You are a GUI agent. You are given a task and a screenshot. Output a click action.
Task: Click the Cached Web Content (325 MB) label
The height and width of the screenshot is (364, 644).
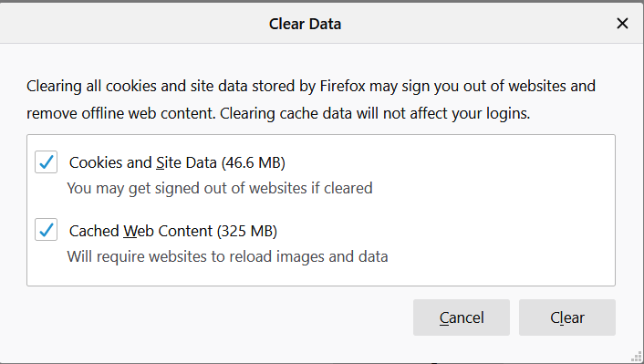[173, 231]
